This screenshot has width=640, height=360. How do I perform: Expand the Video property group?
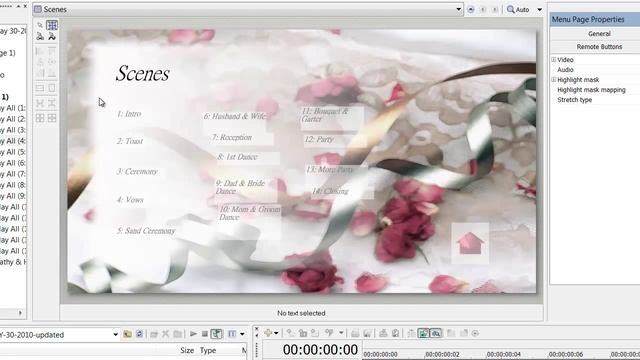[554, 60]
